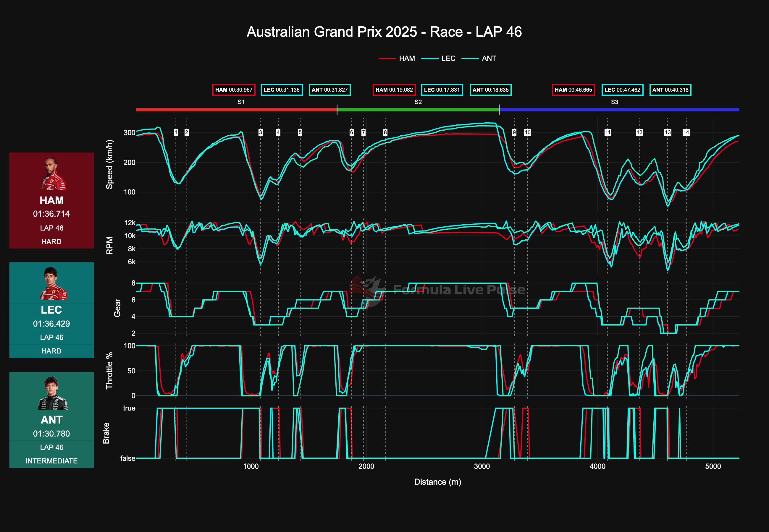Toggle the LEC legend entry
The height and width of the screenshot is (532, 769).
438,58
